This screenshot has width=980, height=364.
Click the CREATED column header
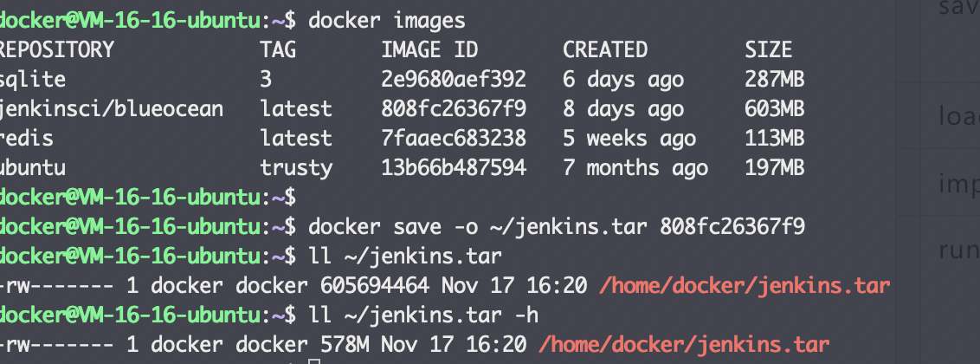[605, 49]
